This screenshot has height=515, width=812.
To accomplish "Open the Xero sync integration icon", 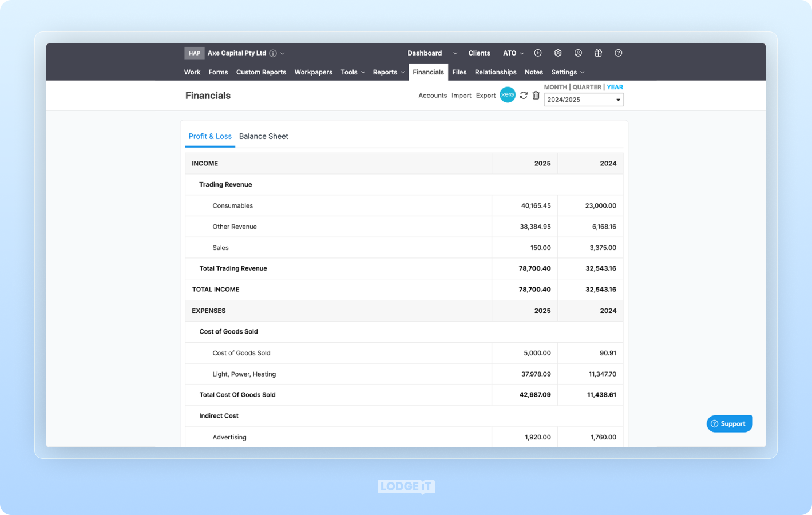I will (508, 95).
